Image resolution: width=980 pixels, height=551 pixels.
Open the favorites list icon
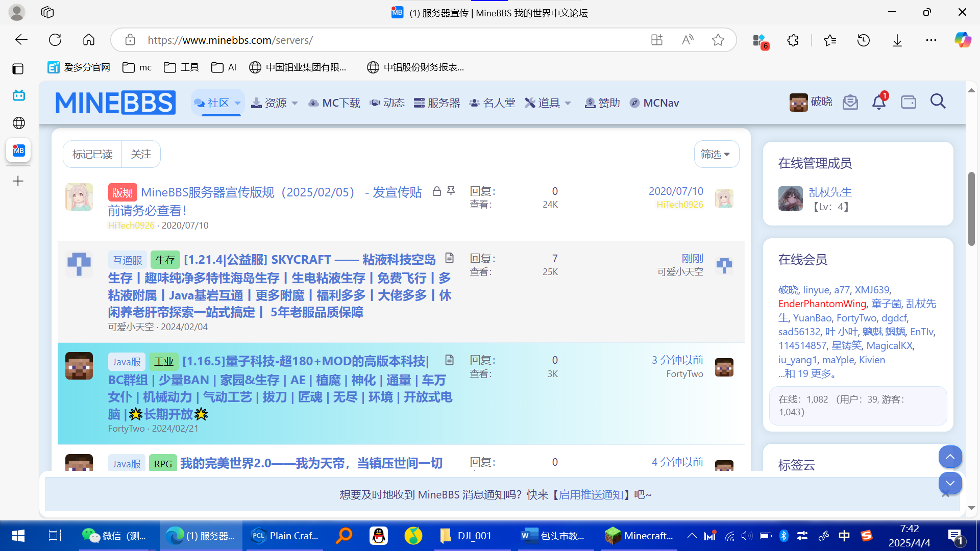tap(830, 40)
